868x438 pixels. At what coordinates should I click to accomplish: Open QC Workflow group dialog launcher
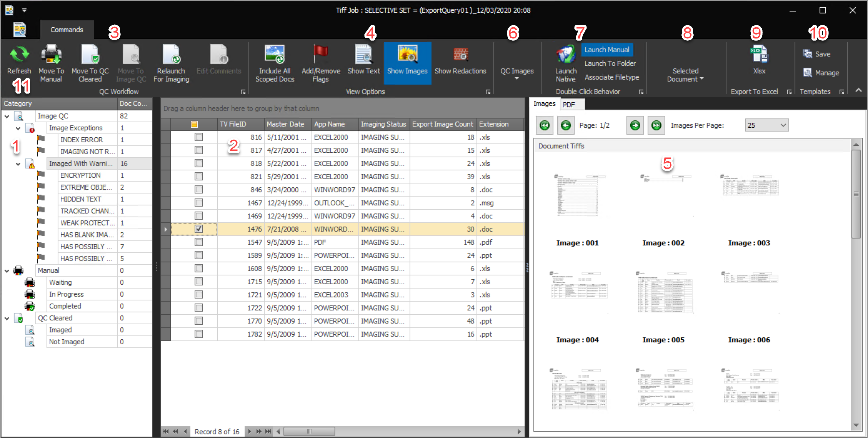point(243,92)
